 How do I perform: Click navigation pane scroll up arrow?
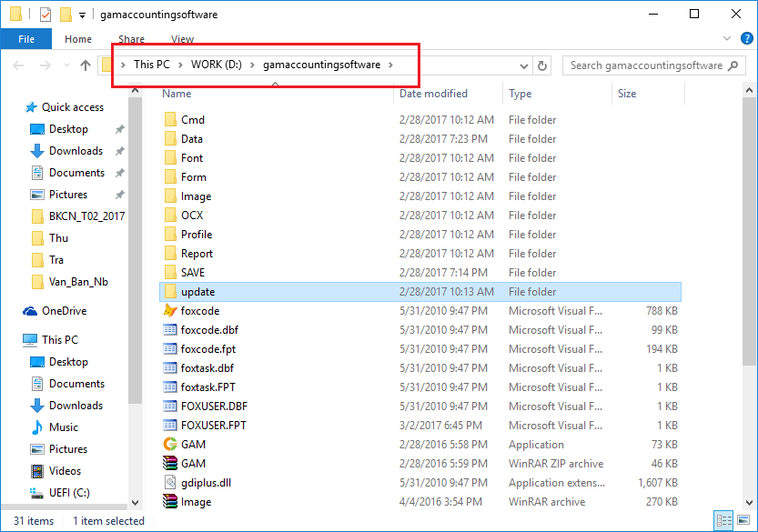click(136, 90)
